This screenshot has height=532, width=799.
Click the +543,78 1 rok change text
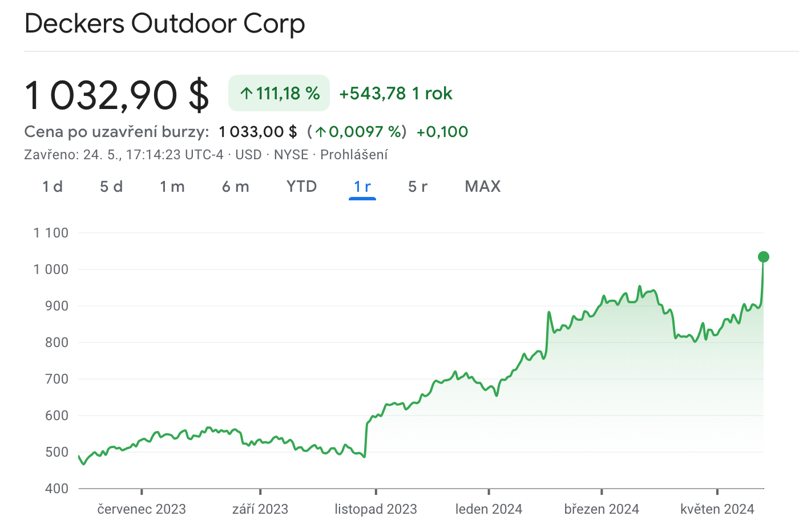[396, 94]
